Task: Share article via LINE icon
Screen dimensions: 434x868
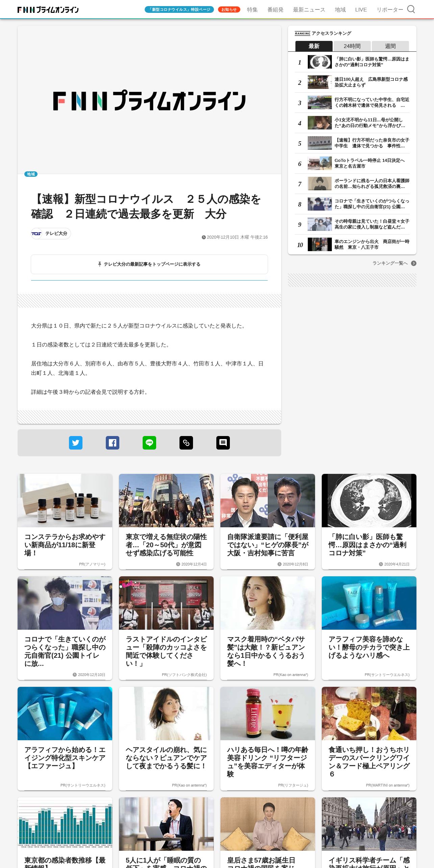Action: 149,442
